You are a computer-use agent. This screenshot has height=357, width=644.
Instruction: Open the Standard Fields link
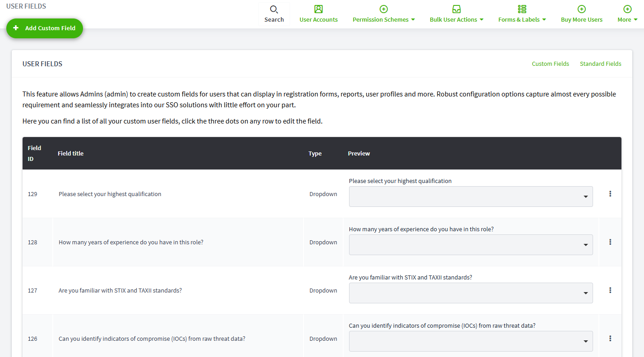pos(600,64)
